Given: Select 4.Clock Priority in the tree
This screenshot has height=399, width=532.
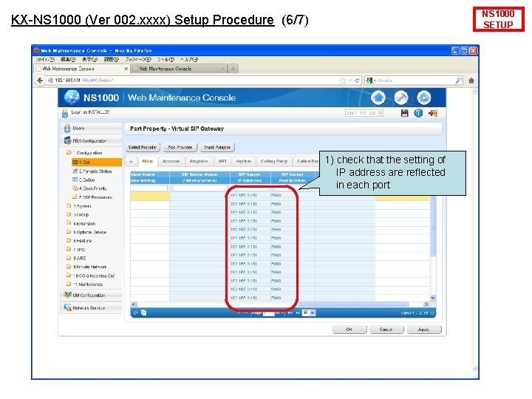Looking at the screenshot, I should 89,188.
